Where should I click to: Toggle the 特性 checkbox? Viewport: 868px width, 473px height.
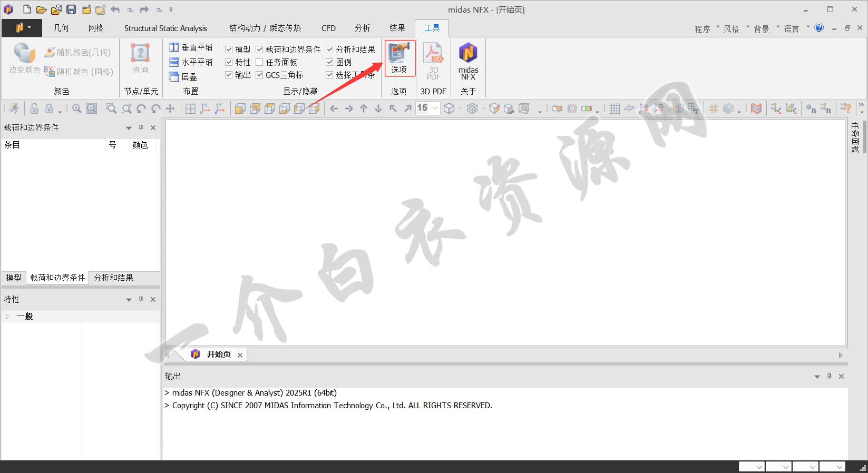click(229, 62)
